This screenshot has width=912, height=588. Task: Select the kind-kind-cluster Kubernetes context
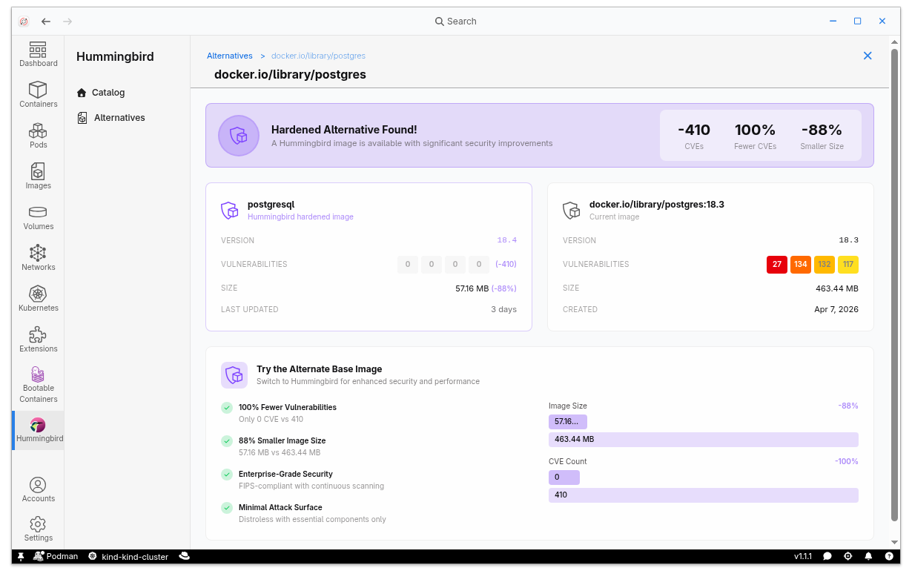pos(128,556)
